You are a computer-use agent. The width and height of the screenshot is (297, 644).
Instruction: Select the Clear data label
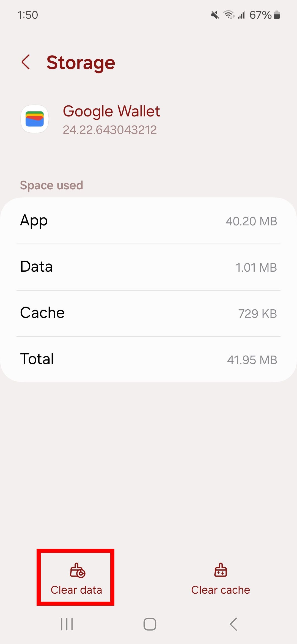(x=76, y=590)
